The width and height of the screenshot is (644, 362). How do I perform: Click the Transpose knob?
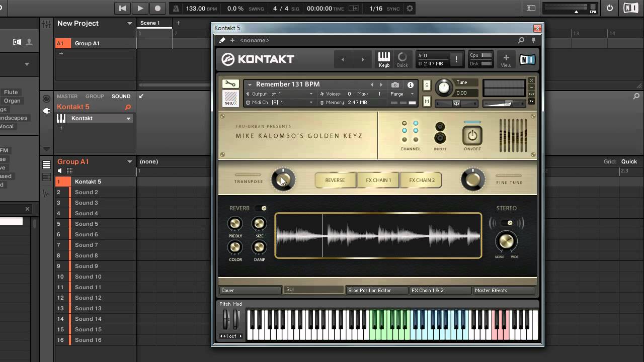pyautogui.click(x=283, y=180)
